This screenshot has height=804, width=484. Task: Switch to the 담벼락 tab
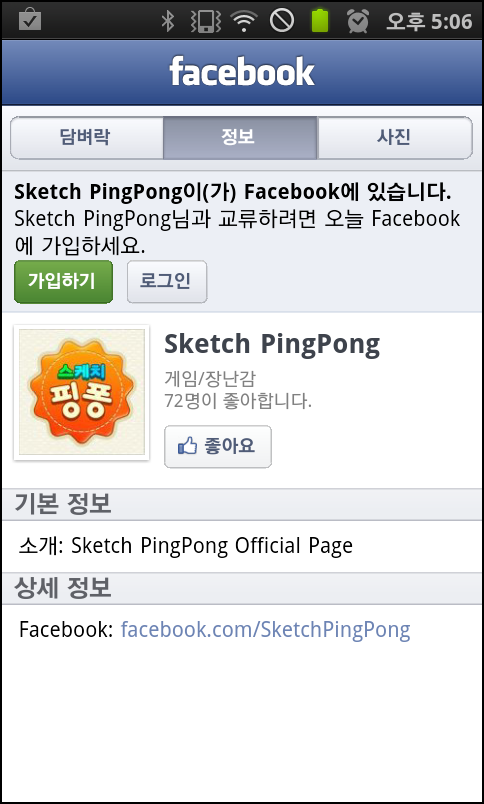pyautogui.click(x=87, y=137)
